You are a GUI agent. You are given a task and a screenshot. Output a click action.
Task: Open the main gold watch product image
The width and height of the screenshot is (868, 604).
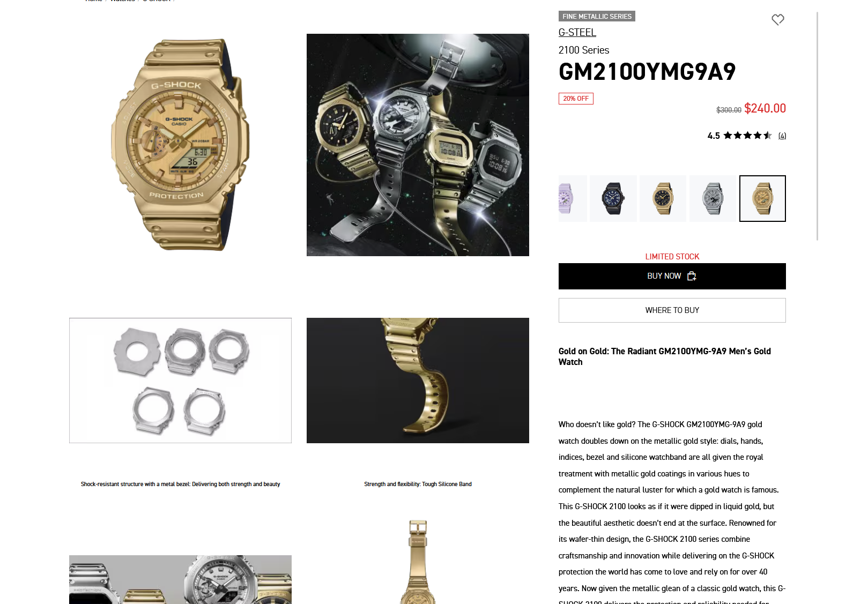point(180,145)
